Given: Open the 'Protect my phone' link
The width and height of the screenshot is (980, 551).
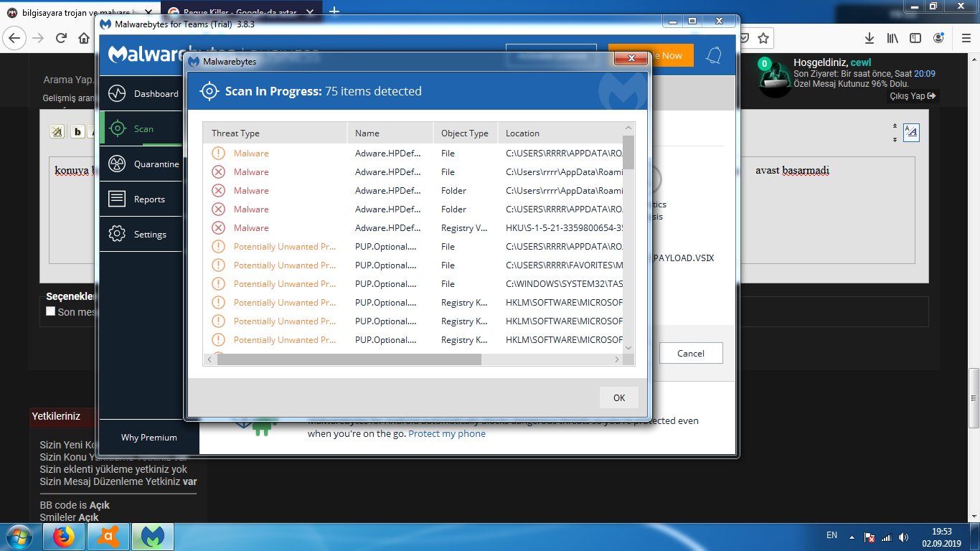Looking at the screenshot, I should (447, 433).
